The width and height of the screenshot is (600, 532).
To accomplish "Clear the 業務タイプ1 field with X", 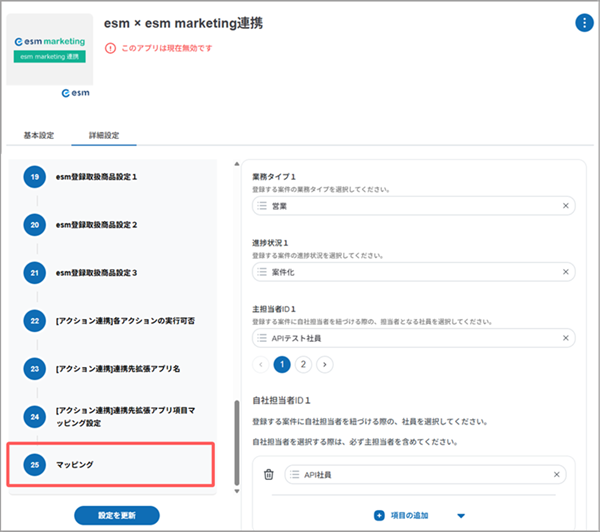I will point(565,206).
